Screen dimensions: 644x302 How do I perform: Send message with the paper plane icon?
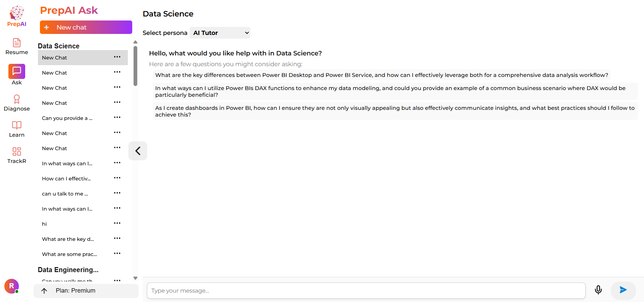pos(623,290)
